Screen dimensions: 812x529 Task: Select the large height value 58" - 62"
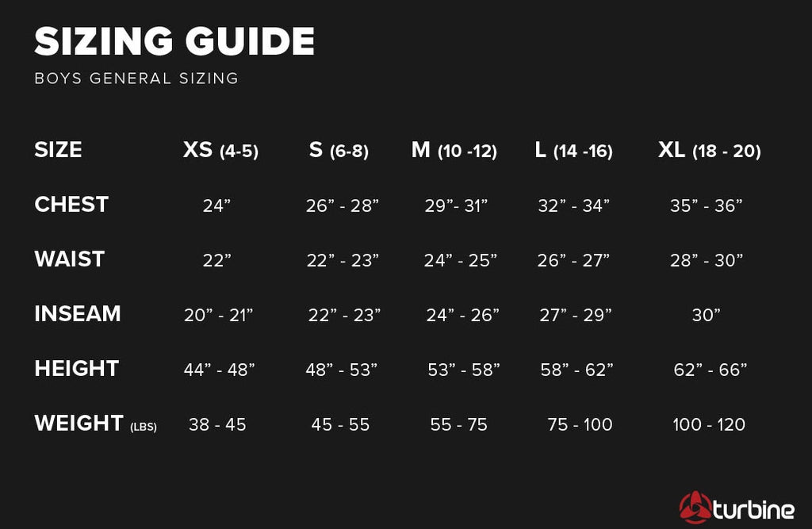coord(577,370)
